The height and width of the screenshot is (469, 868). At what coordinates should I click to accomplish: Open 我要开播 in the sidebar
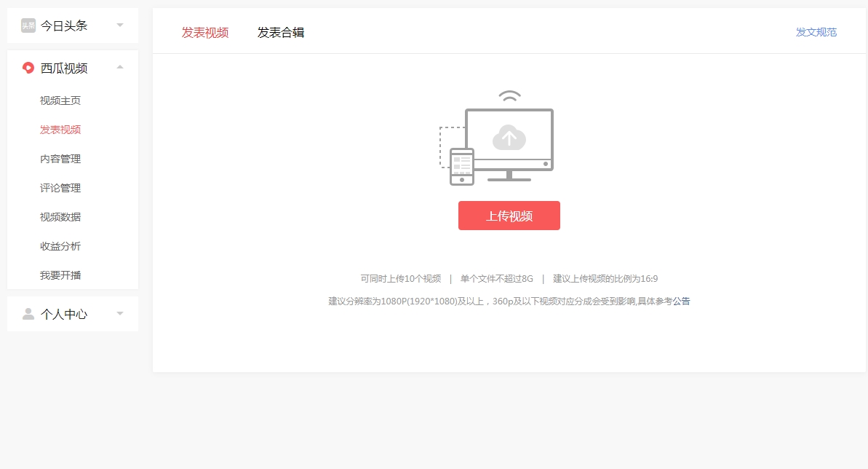click(60, 275)
